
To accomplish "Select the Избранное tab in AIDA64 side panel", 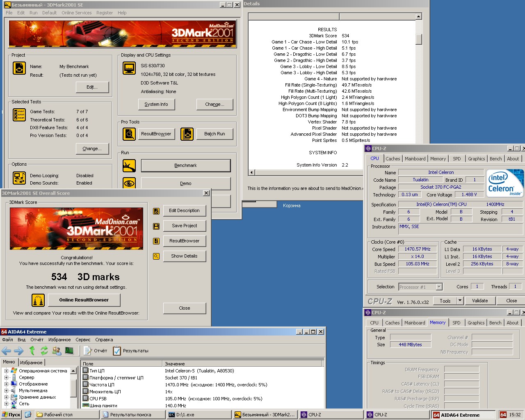I will [31, 363].
